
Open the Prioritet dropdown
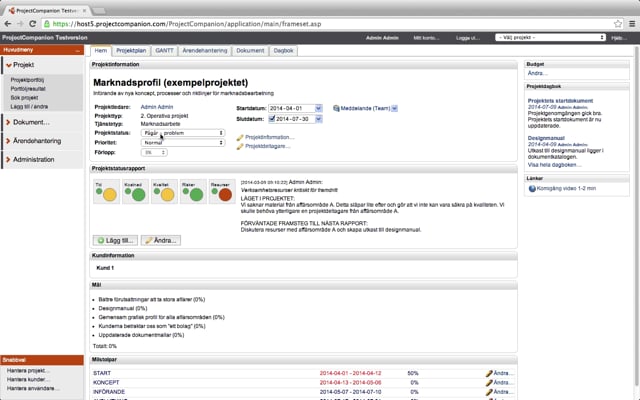tap(182, 142)
